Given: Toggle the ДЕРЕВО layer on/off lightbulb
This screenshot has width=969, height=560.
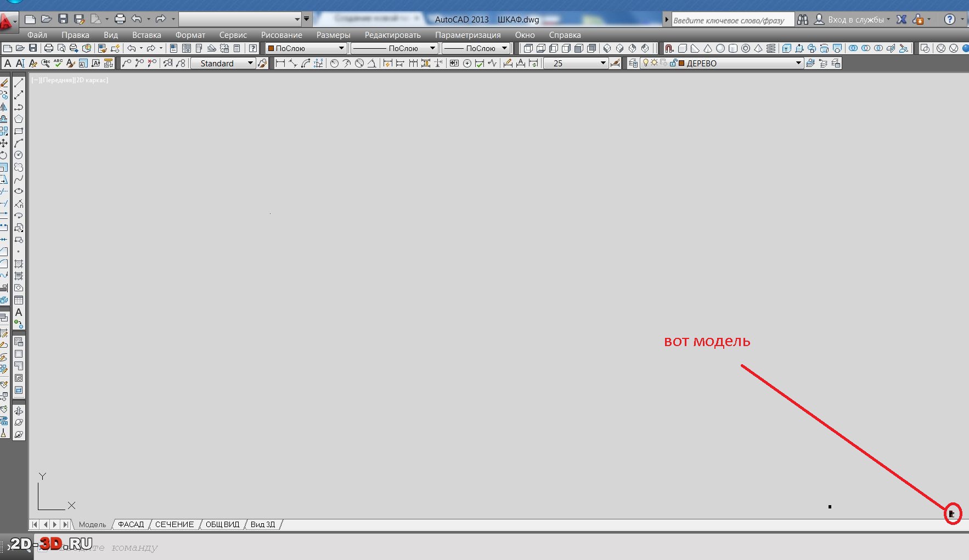Looking at the screenshot, I should pos(646,63).
